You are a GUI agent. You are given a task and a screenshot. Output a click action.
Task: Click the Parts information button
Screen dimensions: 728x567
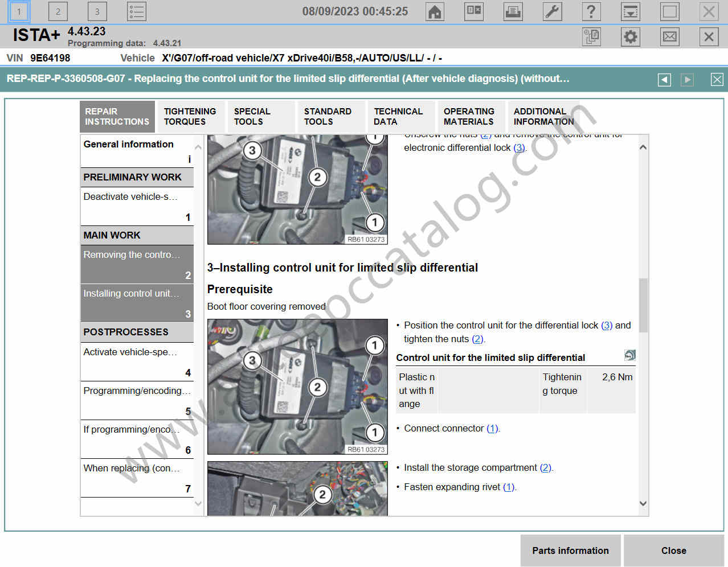pos(570,550)
